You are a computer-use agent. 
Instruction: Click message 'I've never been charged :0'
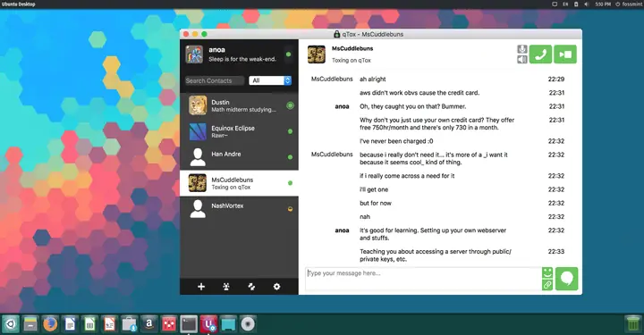(396, 141)
